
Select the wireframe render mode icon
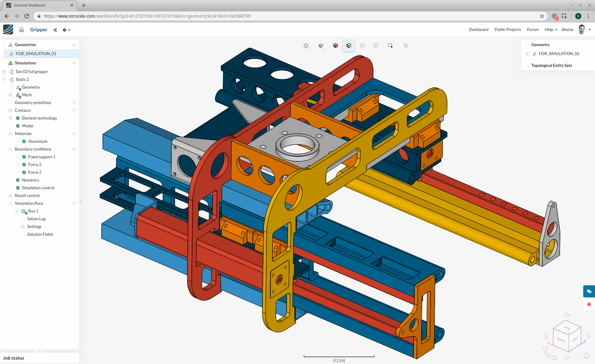point(306,45)
